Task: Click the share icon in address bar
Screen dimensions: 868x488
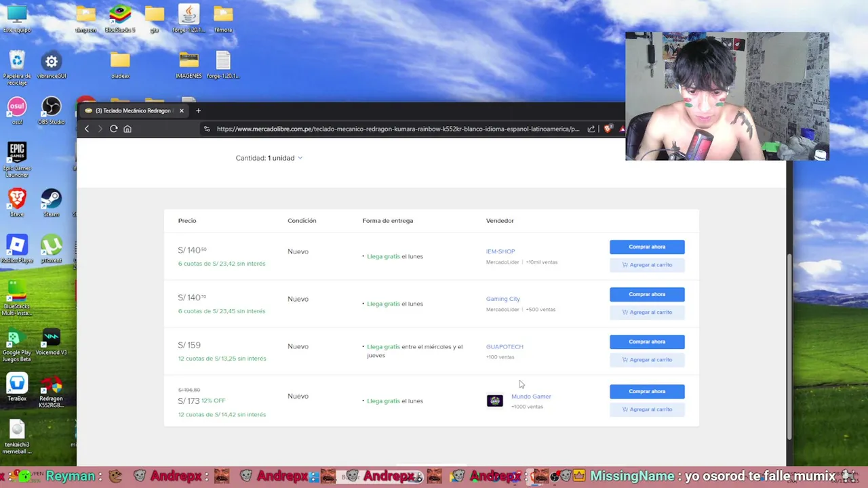Action: [591, 129]
